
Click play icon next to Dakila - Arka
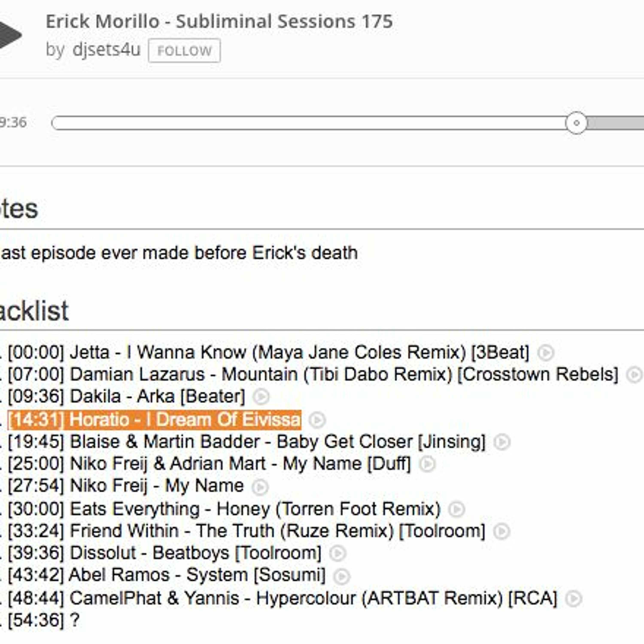click(x=261, y=397)
